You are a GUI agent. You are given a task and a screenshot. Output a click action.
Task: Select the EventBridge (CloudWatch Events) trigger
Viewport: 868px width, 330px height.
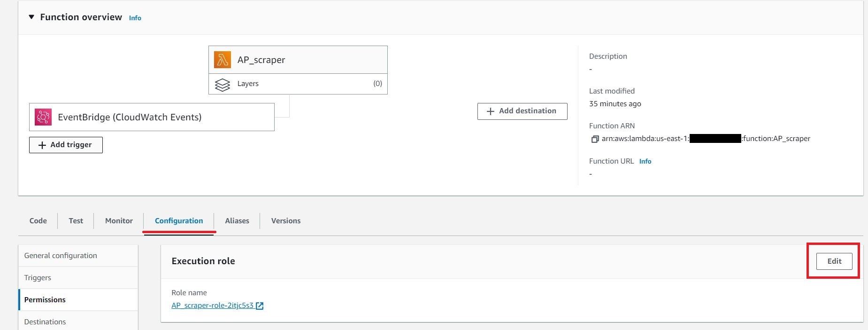pyautogui.click(x=152, y=117)
